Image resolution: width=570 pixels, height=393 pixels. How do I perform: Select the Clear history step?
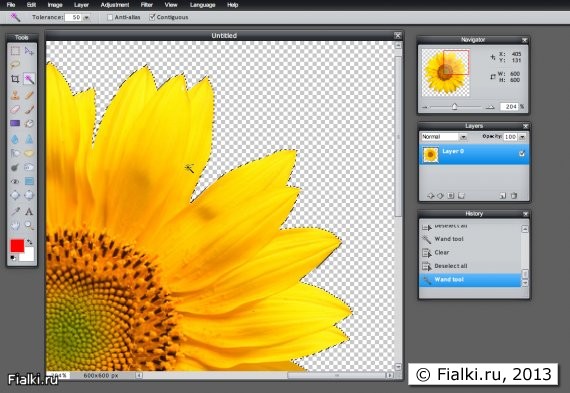pyautogui.click(x=470, y=253)
